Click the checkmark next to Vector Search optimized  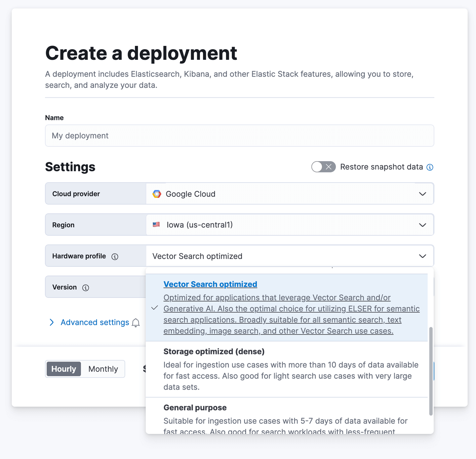coord(154,308)
